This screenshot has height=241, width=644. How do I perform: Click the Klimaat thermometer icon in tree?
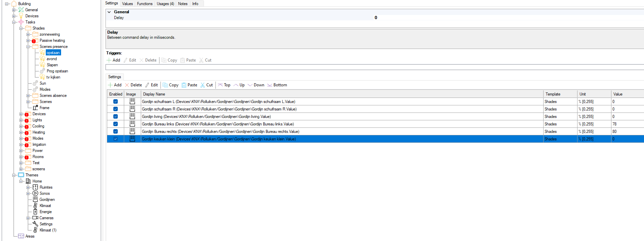tap(35, 206)
